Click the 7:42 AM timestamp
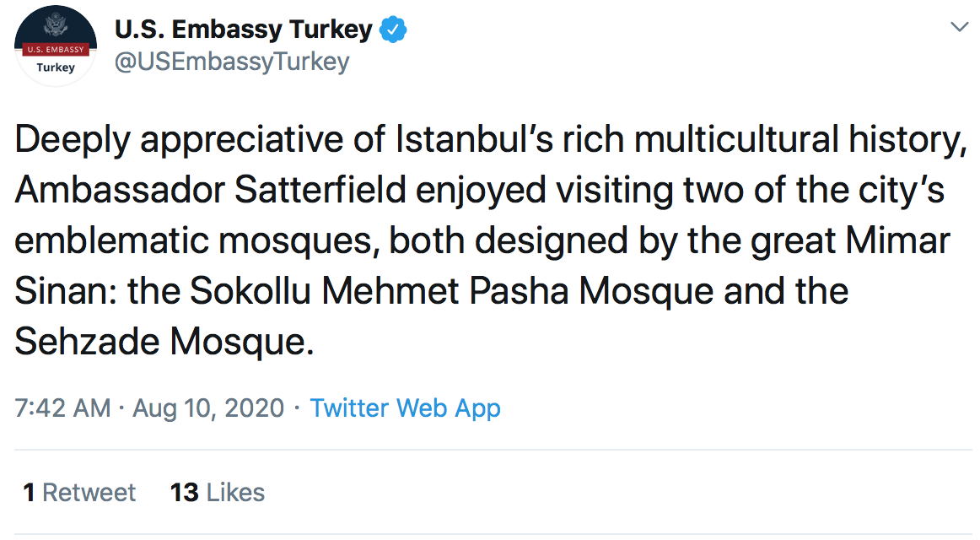The width and height of the screenshot is (980, 540). click(x=62, y=408)
